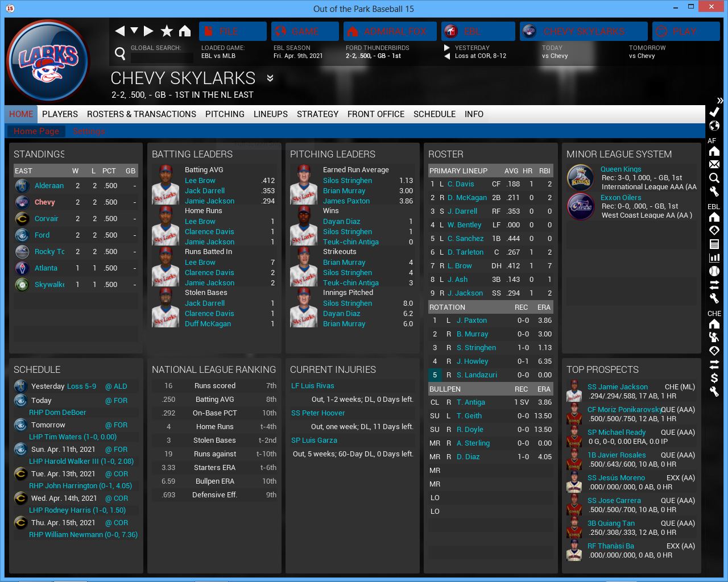Click the baseball icon in EBL sidebar

[x=714, y=271]
